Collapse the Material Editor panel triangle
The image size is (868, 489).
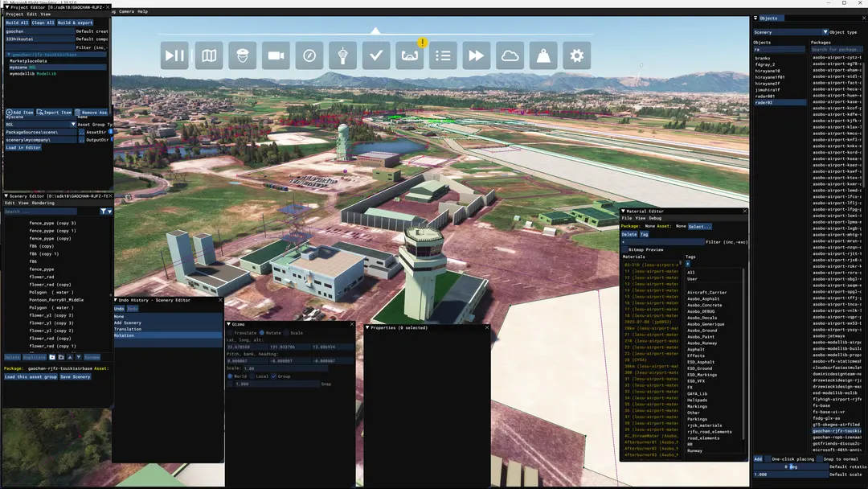tap(623, 211)
